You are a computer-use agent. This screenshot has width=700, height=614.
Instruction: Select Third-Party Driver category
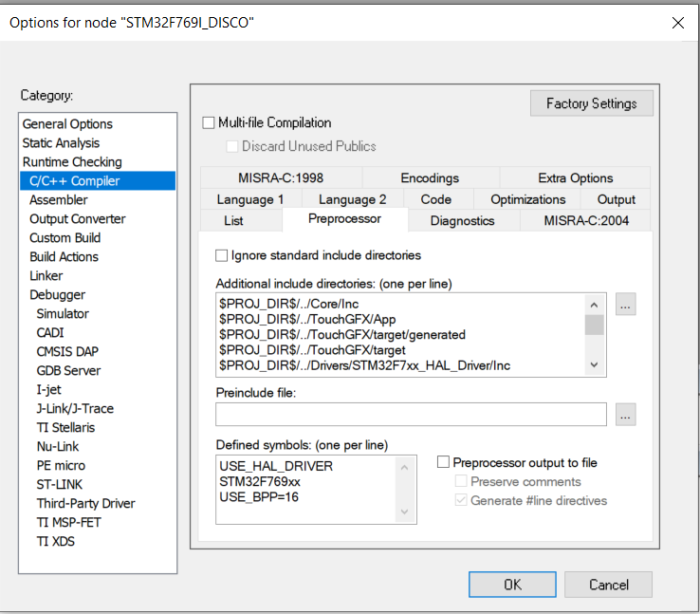coord(98,504)
